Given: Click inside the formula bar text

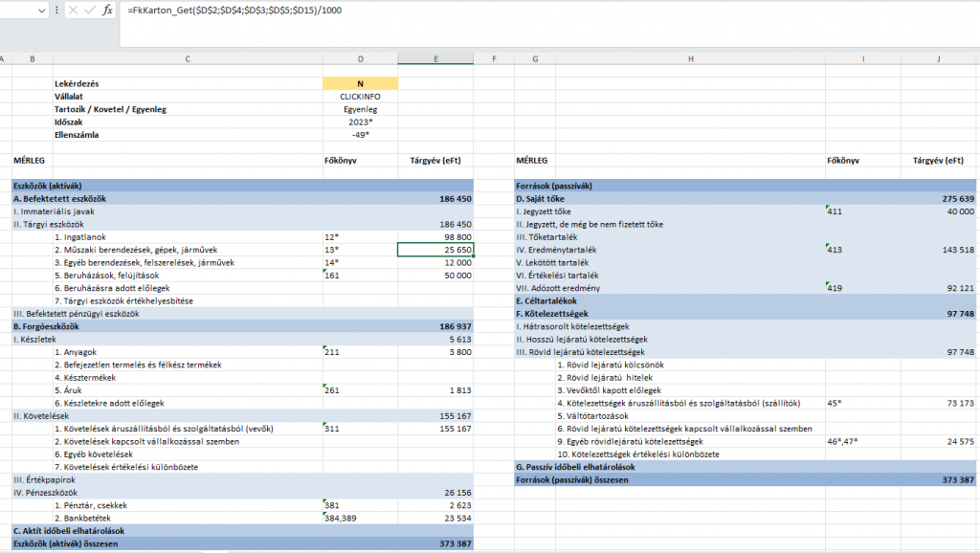Looking at the screenshot, I should point(479,11).
